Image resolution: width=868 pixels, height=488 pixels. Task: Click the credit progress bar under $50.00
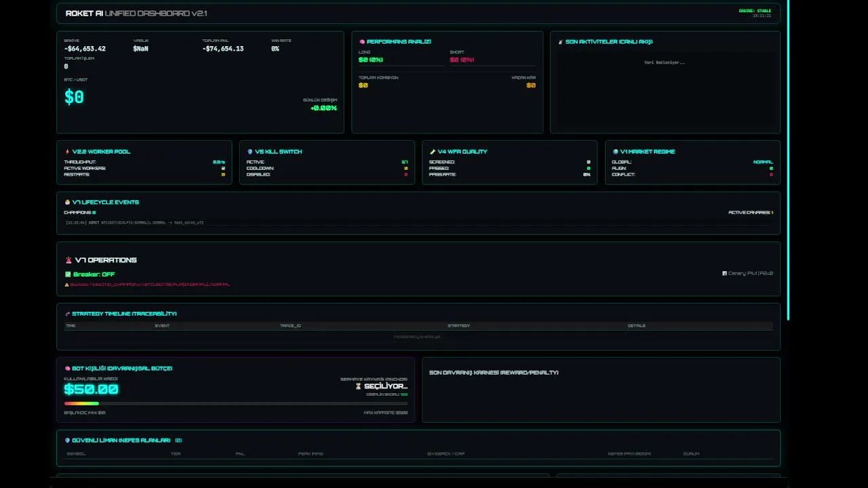[236, 404]
